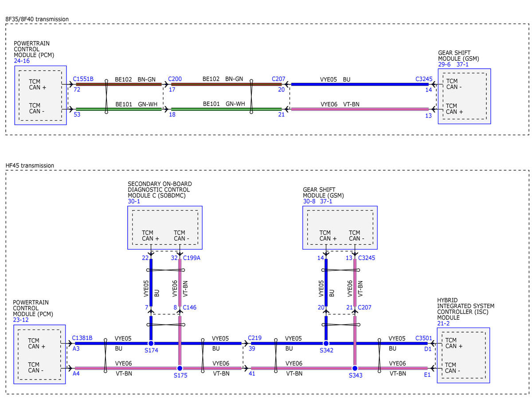Open page reference 30-8
Screen dimensions: 532x411
click(x=310, y=201)
